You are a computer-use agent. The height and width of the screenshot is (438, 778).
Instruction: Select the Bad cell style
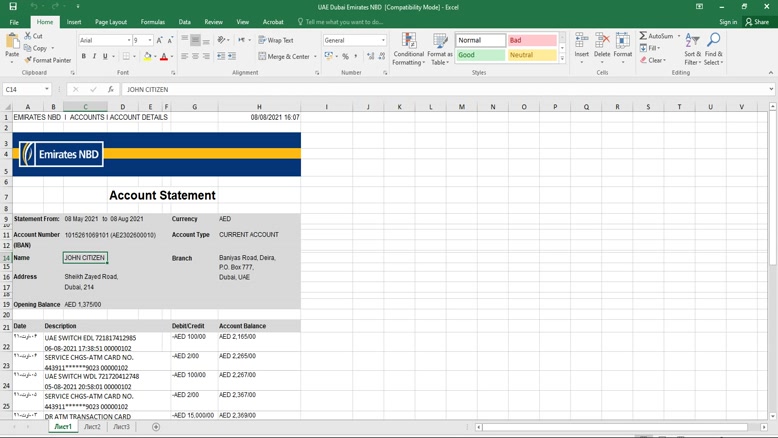[x=532, y=40]
